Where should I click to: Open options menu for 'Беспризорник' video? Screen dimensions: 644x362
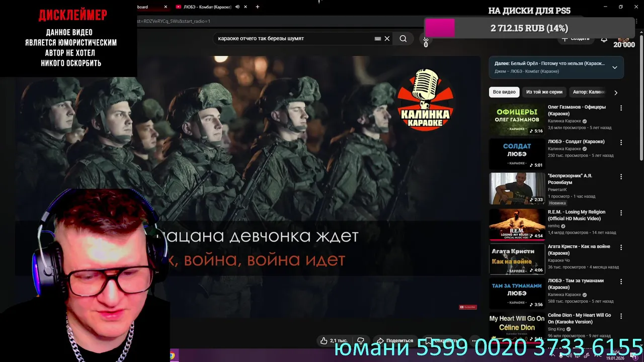tap(621, 177)
